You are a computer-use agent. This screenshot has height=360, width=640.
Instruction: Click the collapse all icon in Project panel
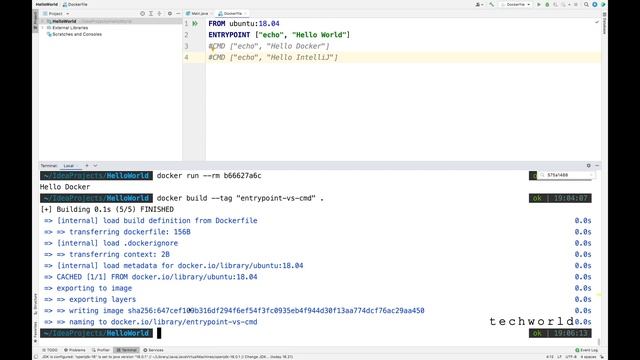coord(159,13)
